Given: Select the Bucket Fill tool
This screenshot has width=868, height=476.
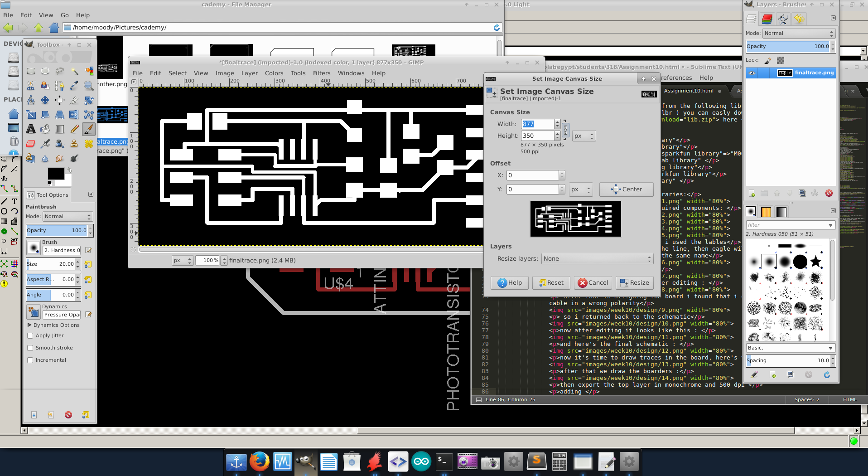Looking at the screenshot, I should pos(45,129).
